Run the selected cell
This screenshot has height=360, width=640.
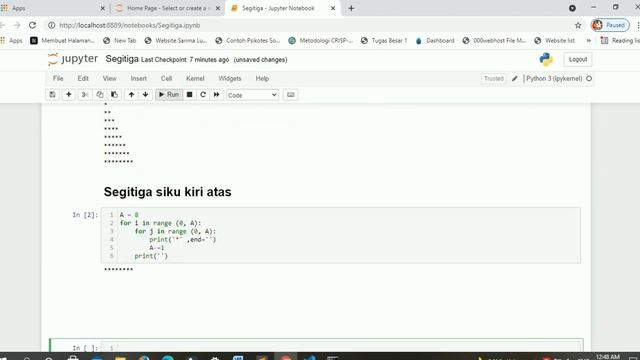(x=169, y=95)
